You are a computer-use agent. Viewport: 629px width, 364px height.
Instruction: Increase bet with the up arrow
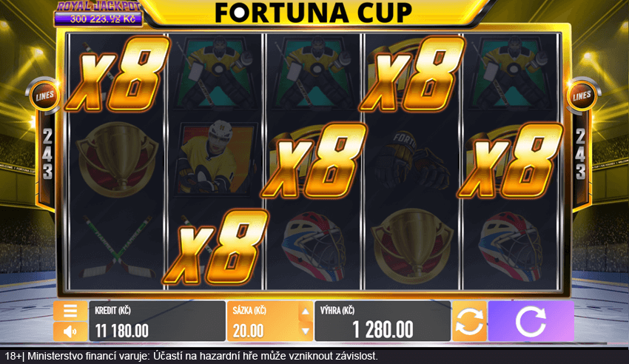(306, 311)
